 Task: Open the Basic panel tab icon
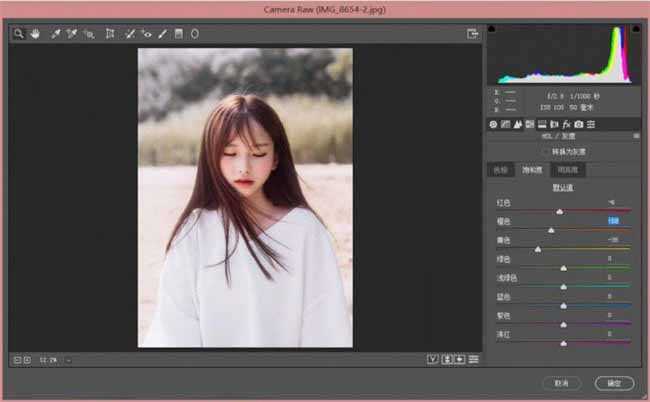(x=493, y=124)
